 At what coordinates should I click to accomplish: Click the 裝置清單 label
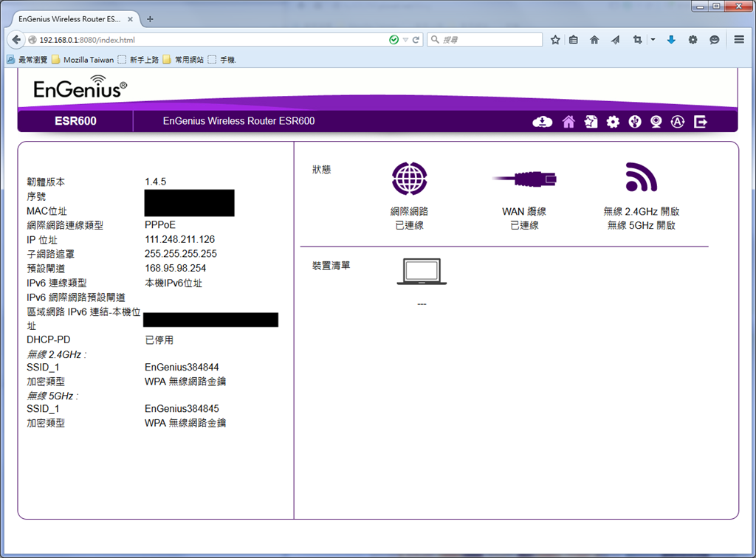click(331, 266)
